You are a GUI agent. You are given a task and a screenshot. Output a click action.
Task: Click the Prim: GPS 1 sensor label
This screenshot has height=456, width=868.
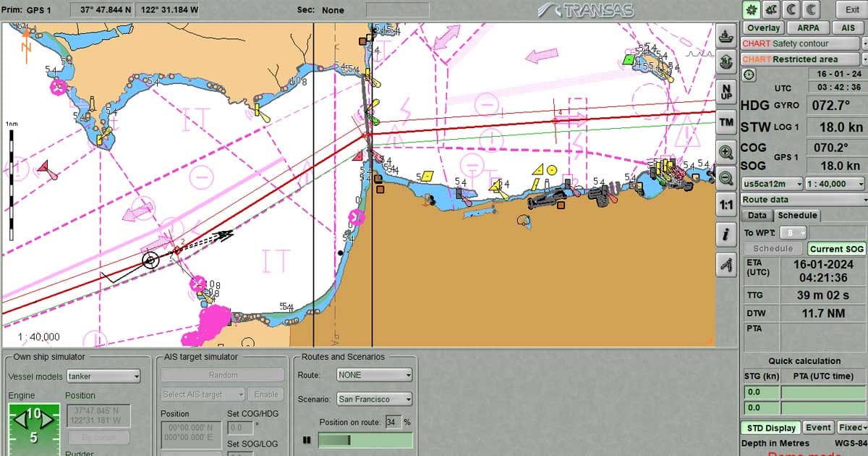tap(27, 10)
